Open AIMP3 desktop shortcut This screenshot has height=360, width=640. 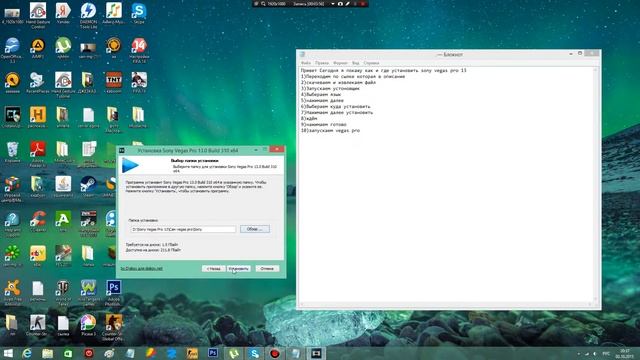(38, 48)
